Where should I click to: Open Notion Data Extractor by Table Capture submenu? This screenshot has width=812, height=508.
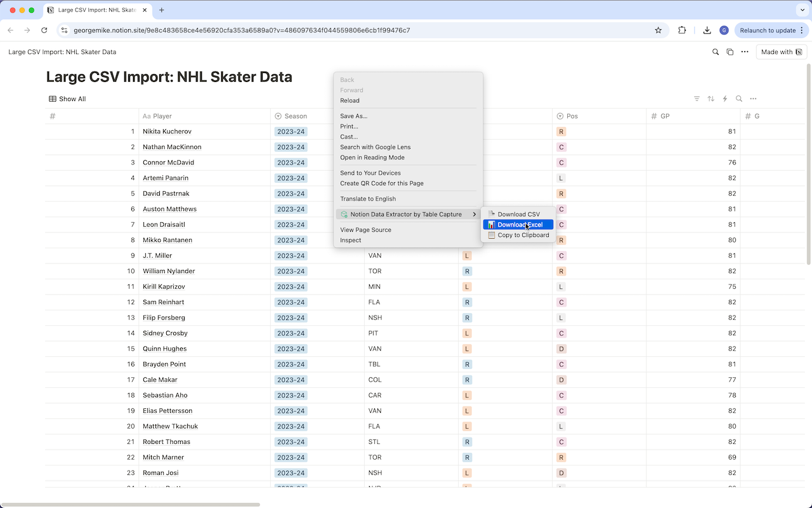(408, 214)
